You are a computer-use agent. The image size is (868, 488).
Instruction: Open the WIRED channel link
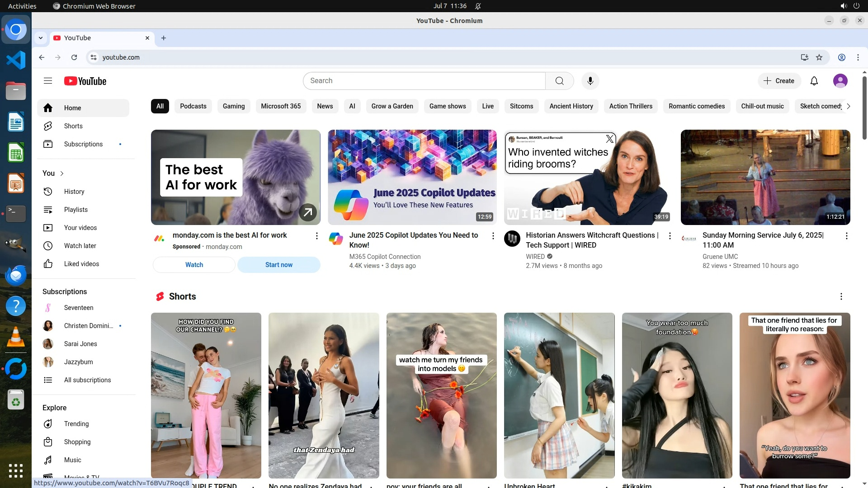click(x=535, y=257)
